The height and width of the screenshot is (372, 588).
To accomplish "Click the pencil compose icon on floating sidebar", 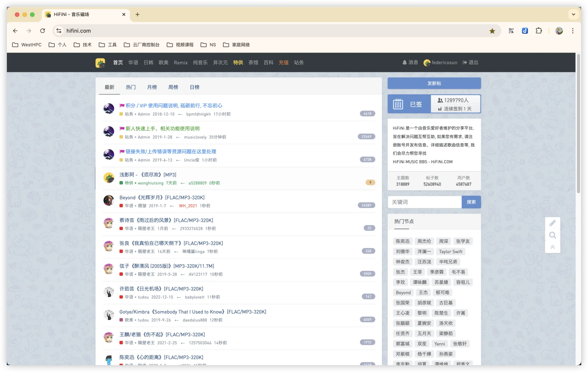I will coord(552,223).
